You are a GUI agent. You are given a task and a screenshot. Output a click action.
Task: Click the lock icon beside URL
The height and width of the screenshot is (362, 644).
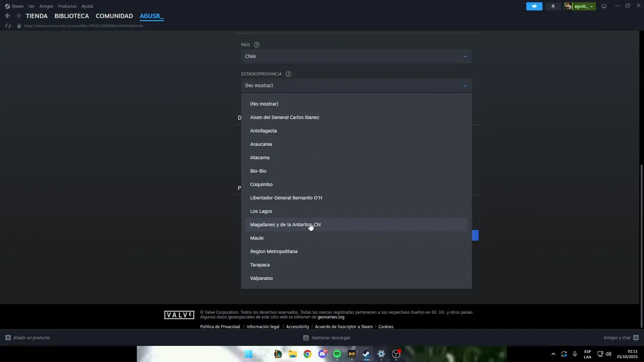point(19,26)
